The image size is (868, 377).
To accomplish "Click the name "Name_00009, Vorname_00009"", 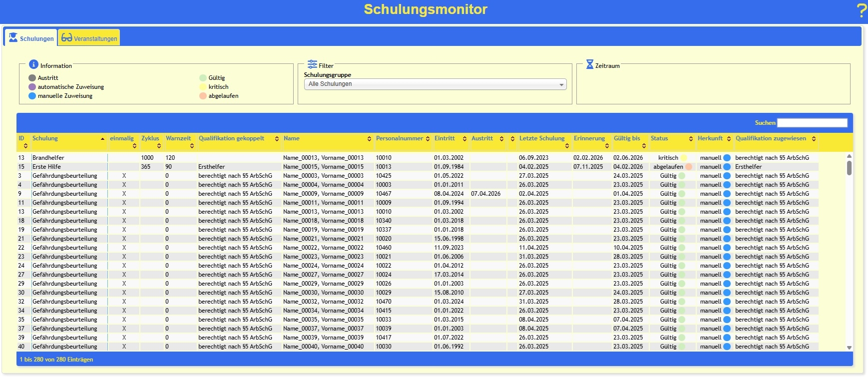I will click(323, 194).
